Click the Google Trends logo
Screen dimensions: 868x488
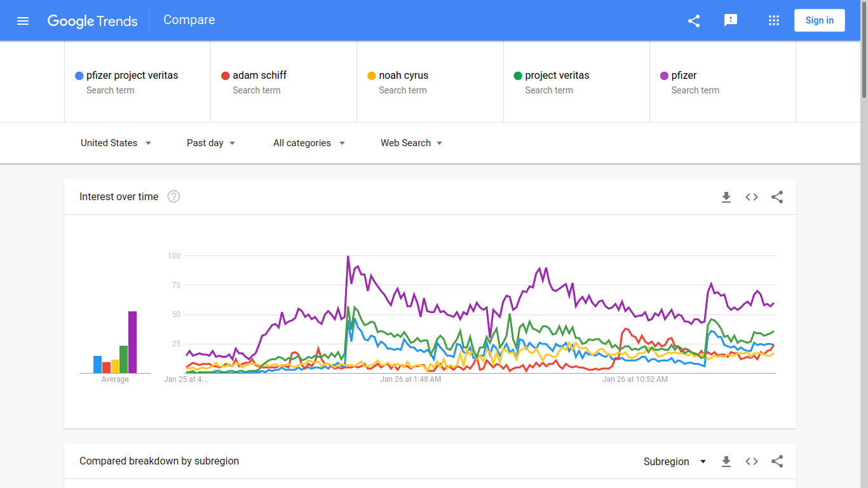point(92,21)
